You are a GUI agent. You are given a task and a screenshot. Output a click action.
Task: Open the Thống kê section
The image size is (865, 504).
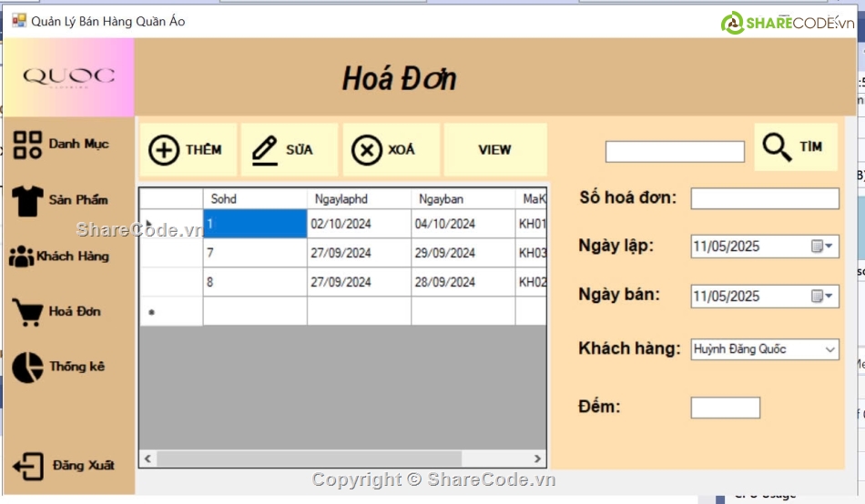click(x=76, y=367)
